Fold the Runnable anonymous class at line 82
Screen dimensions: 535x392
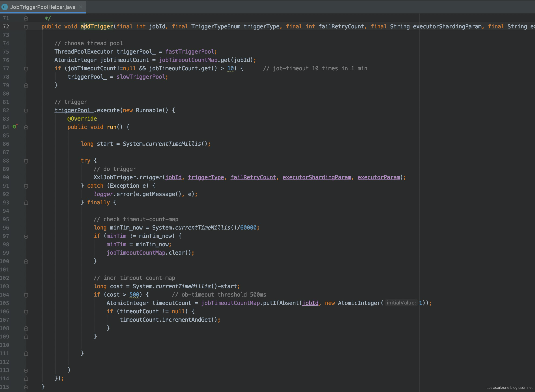[26, 111]
